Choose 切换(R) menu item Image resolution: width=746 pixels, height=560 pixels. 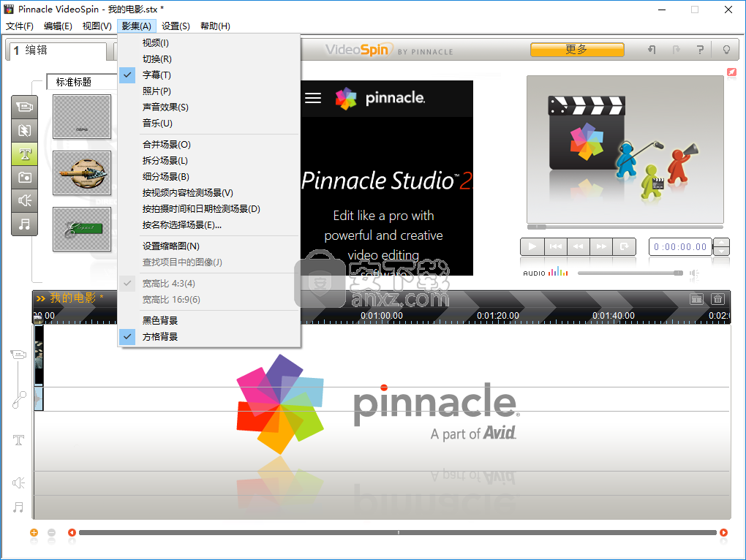click(209, 59)
